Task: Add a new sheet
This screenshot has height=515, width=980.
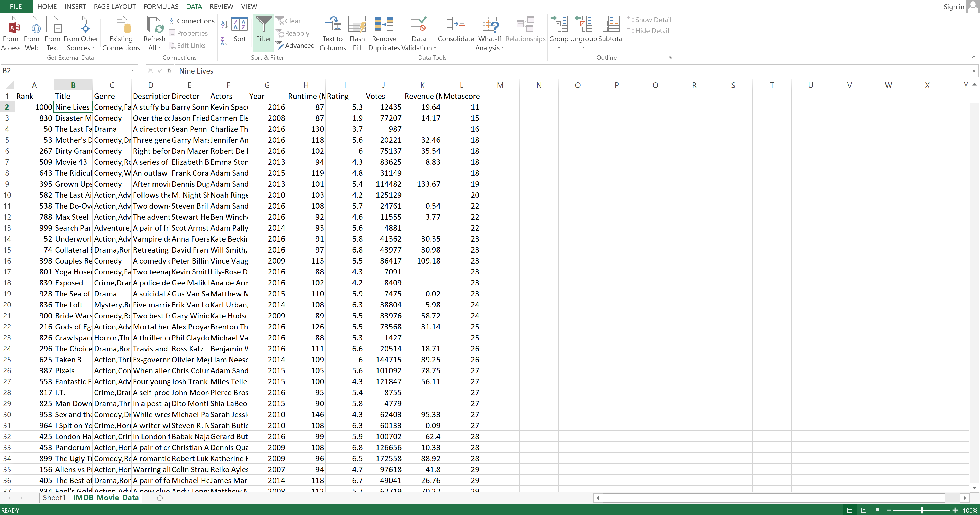Action: pos(160,498)
